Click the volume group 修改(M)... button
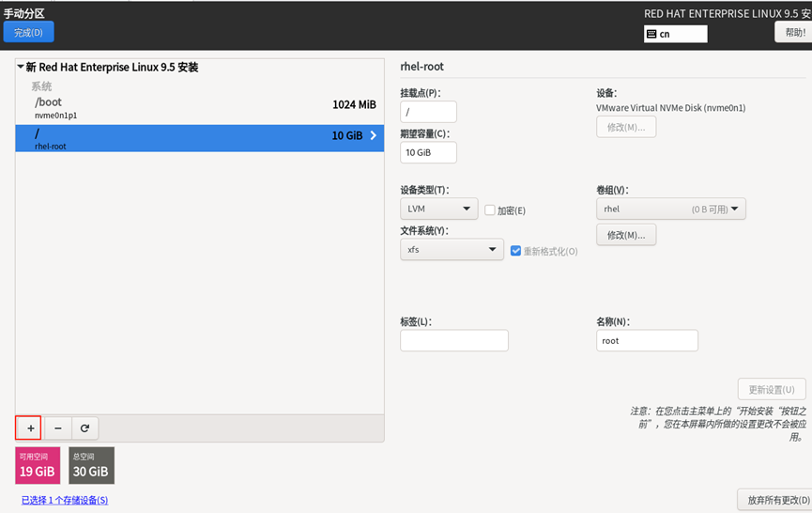The width and height of the screenshot is (812, 513). coord(626,235)
